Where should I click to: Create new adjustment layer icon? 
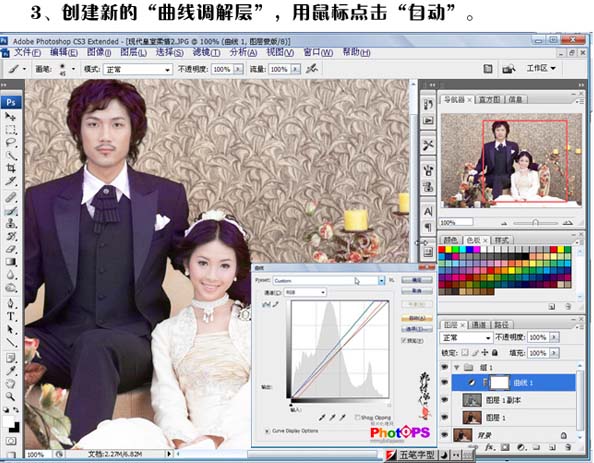coord(521,447)
